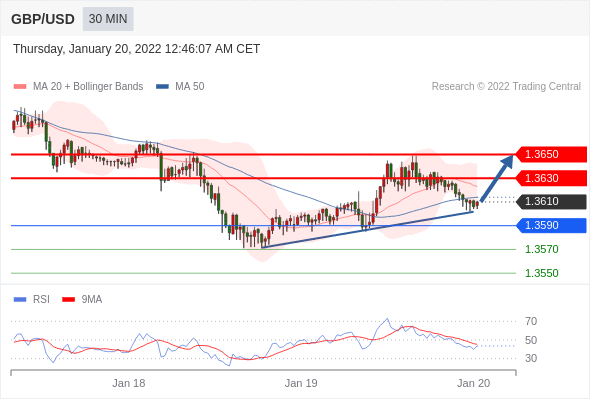
Task: Click the MA 20 + Bollinger Bands legend label
Action: (88, 87)
